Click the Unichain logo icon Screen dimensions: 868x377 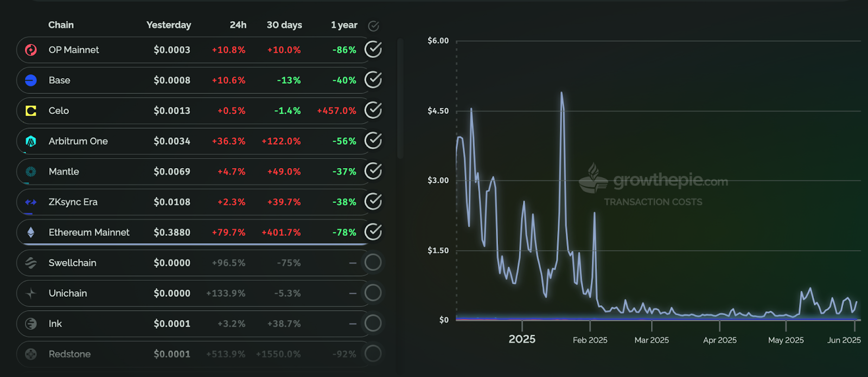coord(31,293)
